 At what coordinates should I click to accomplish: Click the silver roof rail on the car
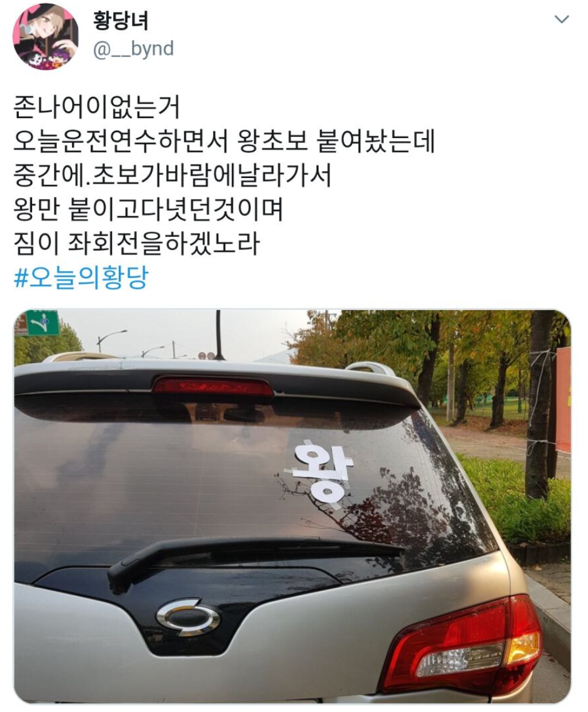pyautogui.click(x=370, y=369)
